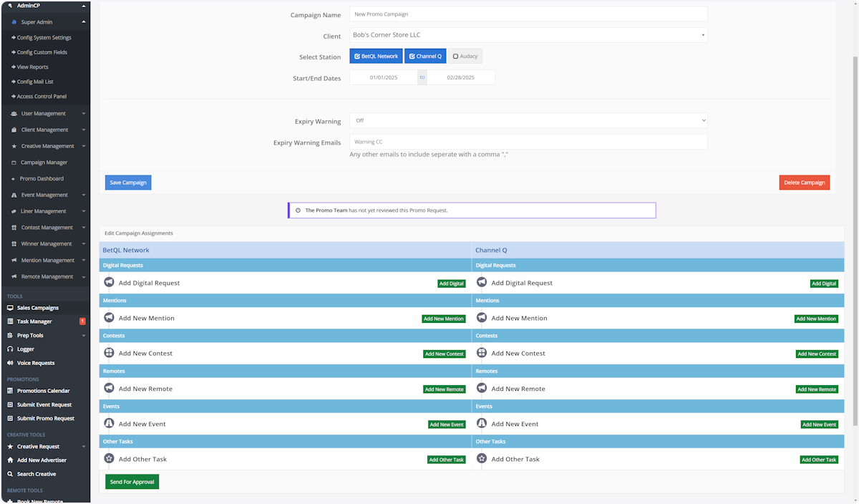Screen dimensions: 859x504
Task: Click megaphone icon beside BetQL Add Digital Request
Action: 109,283
